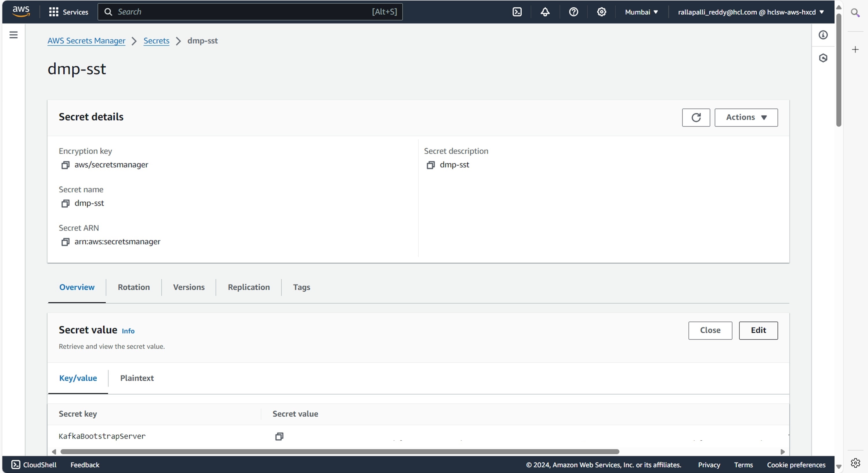Image resolution: width=868 pixels, height=473 pixels.
Task: Copy the KafkaBootstrapServer secret value
Action: pos(279,437)
